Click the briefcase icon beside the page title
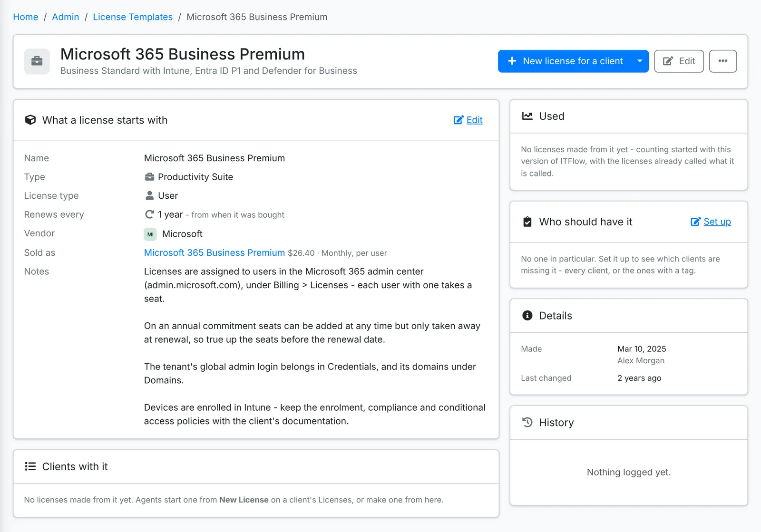Image resolution: width=761 pixels, height=532 pixels. [x=37, y=61]
